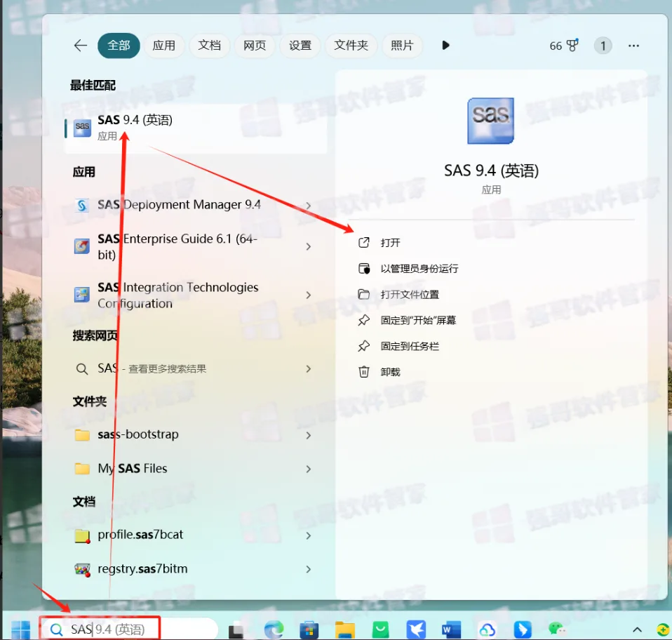
Task: Open the cloud app on taskbar
Action: 488,629
